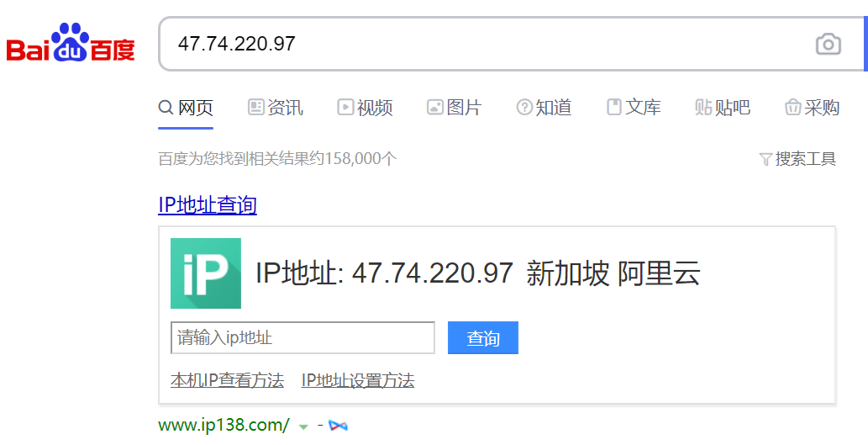
Task: Select the 网页 tab
Action: click(186, 108)
